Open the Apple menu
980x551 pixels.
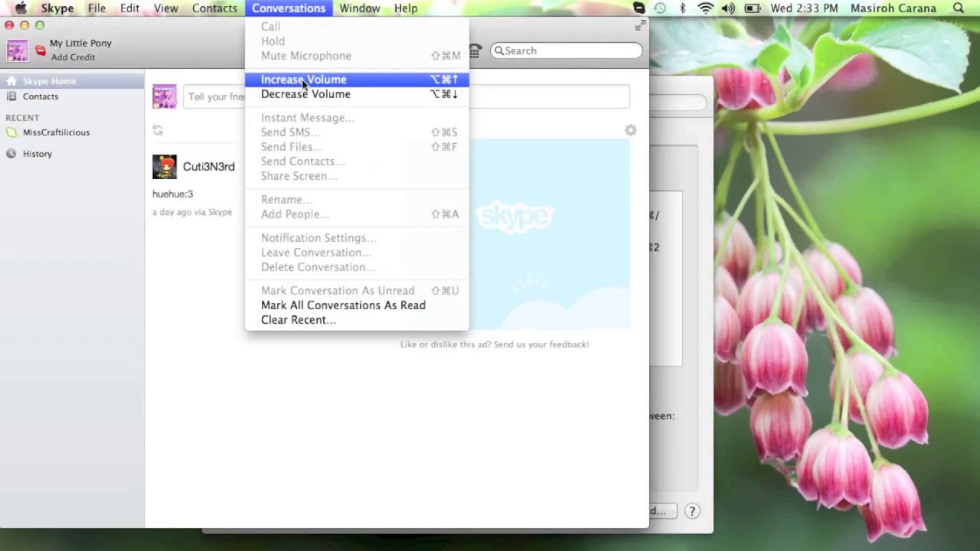click(x=21, y=8)
